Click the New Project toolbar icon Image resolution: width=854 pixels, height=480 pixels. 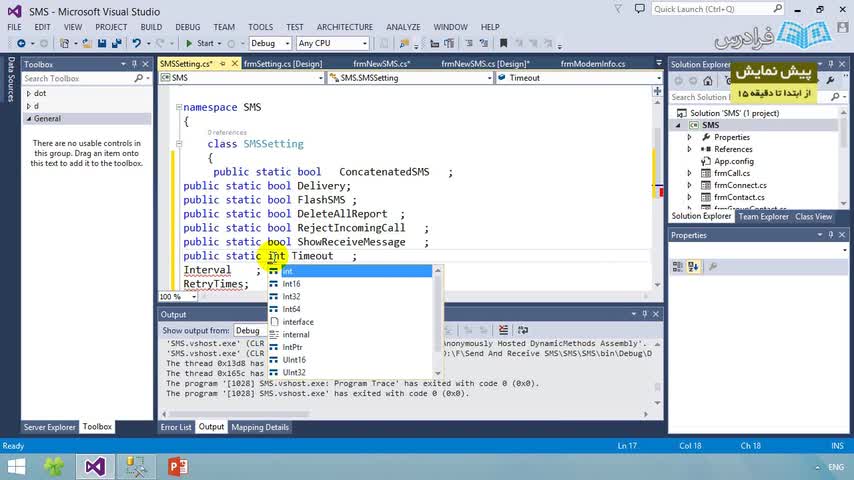pos(64,43)
